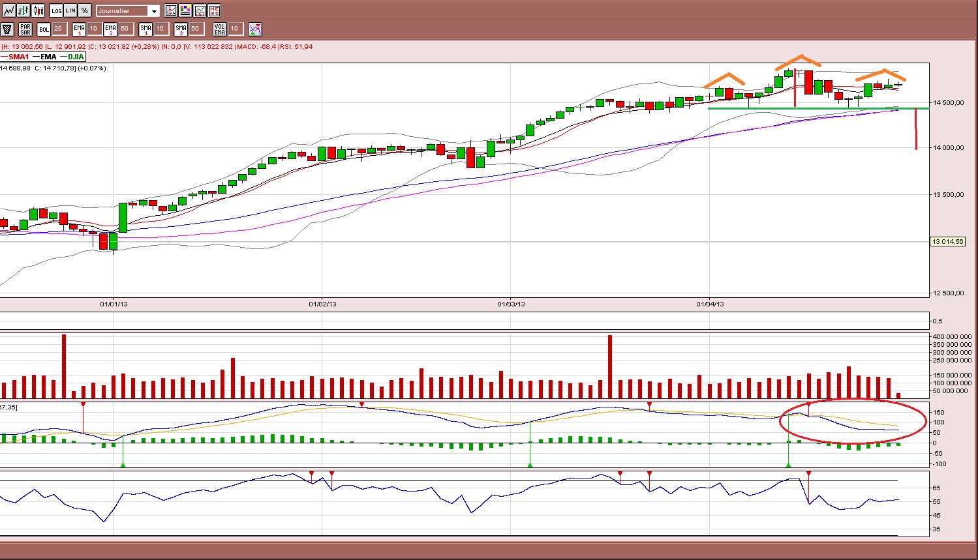978x560 pixels.
Task: Click the '400 000 000' volume axis label
Action: 952,336
